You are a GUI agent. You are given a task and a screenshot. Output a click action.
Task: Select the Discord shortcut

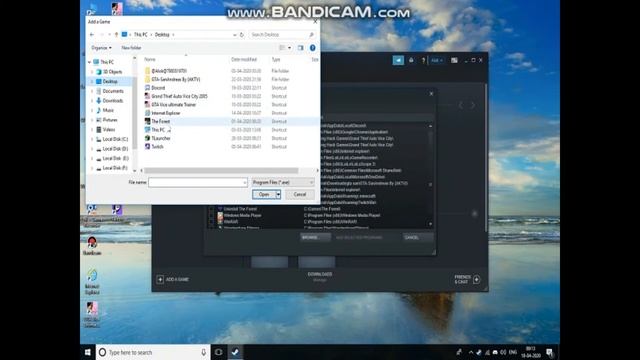pyautogui.click(x=158, y=88)
